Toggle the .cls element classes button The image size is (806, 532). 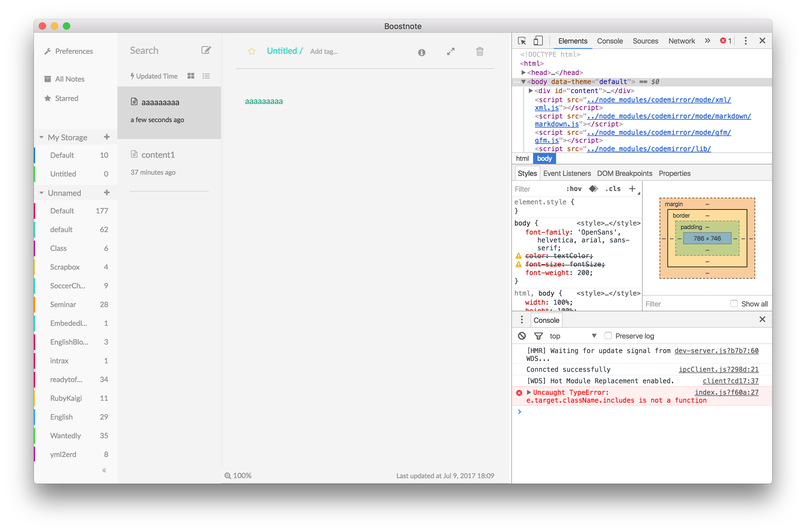coord(613,189)
